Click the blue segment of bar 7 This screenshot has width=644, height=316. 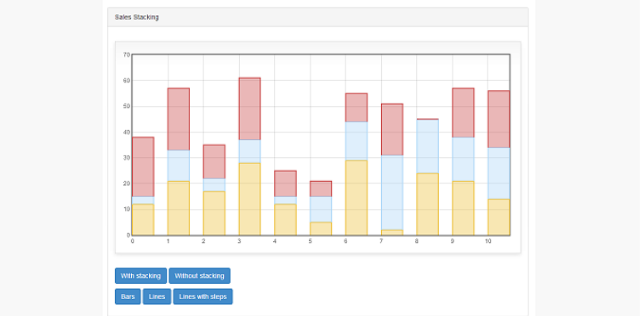[x=392, y=193]
